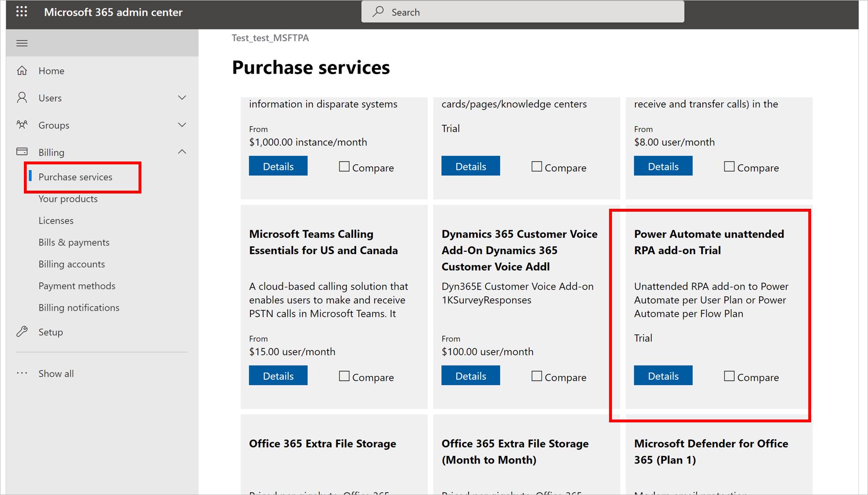Click the Show all ellipsis icon
868x495 pixels.
22,373
